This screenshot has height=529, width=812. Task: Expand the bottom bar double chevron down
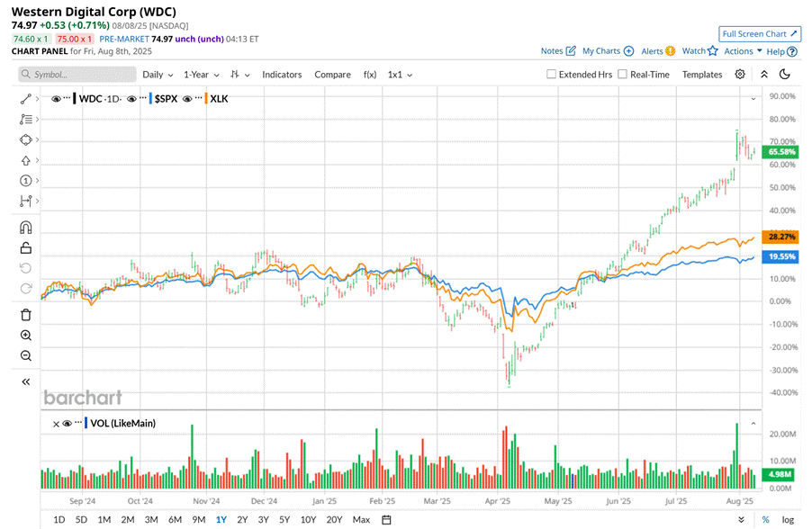[x=741, y=520]
